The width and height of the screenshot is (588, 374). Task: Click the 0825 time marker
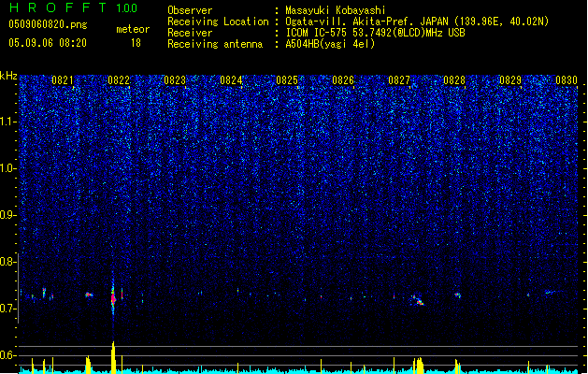click(x=287, y=80)
